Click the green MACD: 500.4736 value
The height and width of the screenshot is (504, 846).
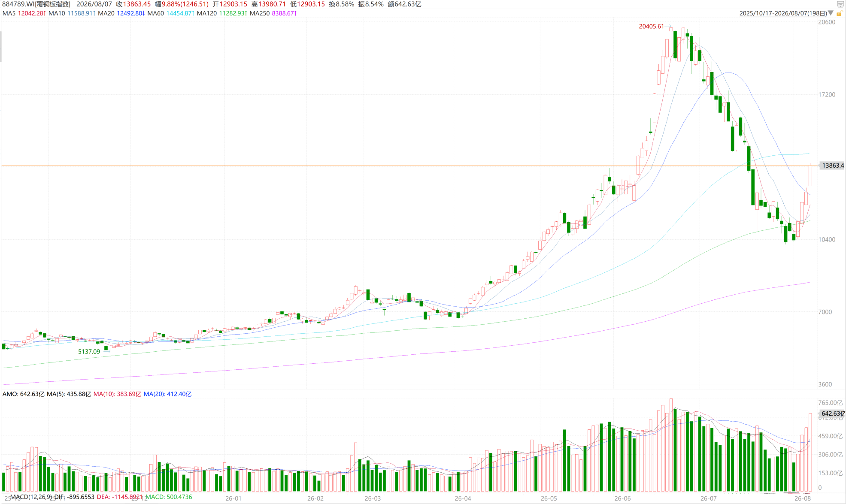tap(169, 497)
